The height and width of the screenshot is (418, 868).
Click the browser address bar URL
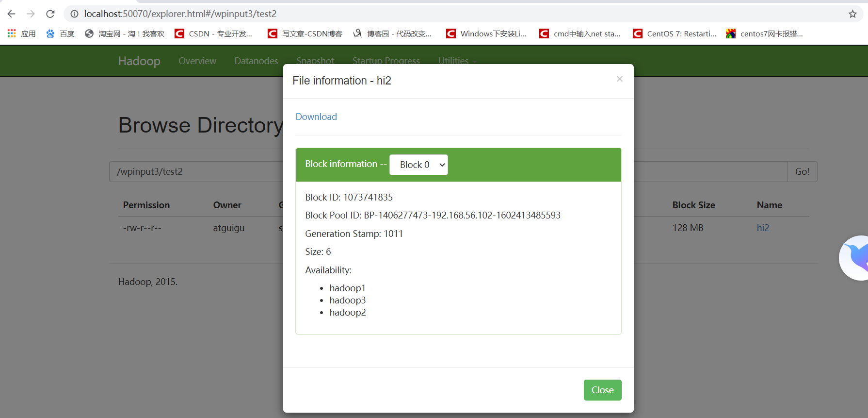[180, 14]
